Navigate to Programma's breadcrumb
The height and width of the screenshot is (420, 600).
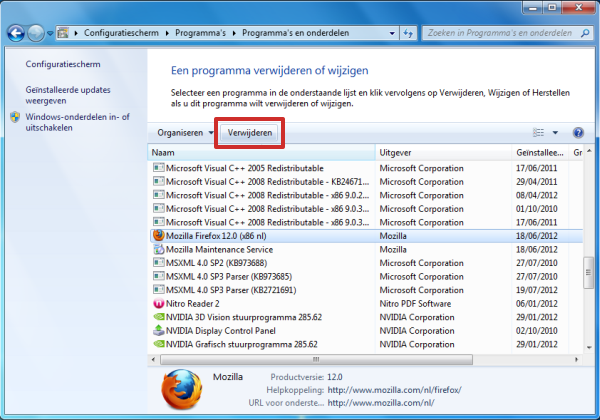(201, 33)
